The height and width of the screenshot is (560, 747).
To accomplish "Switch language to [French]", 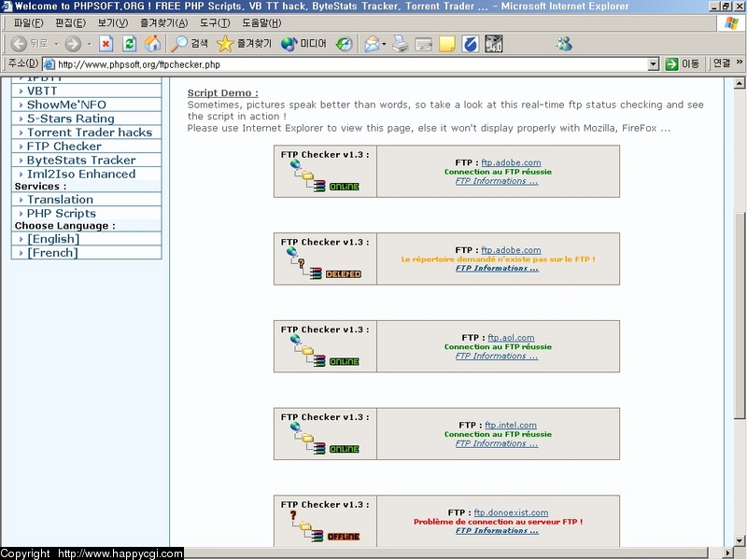I will point(52,253).
